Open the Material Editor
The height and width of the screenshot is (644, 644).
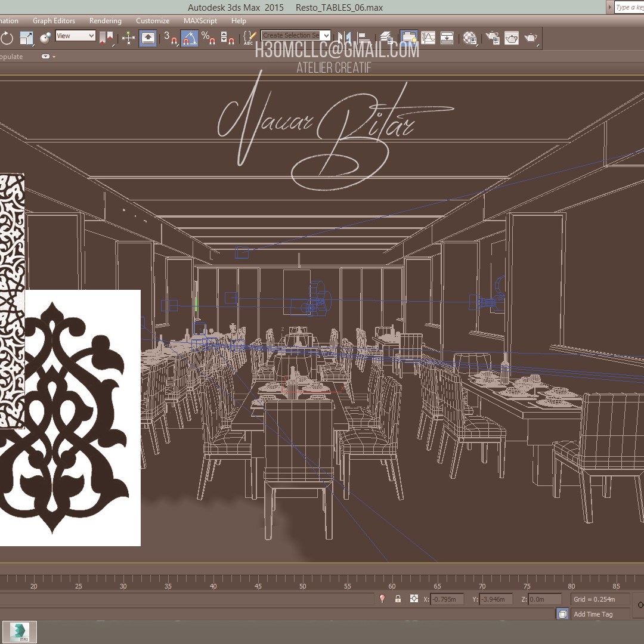click(470, 39)
